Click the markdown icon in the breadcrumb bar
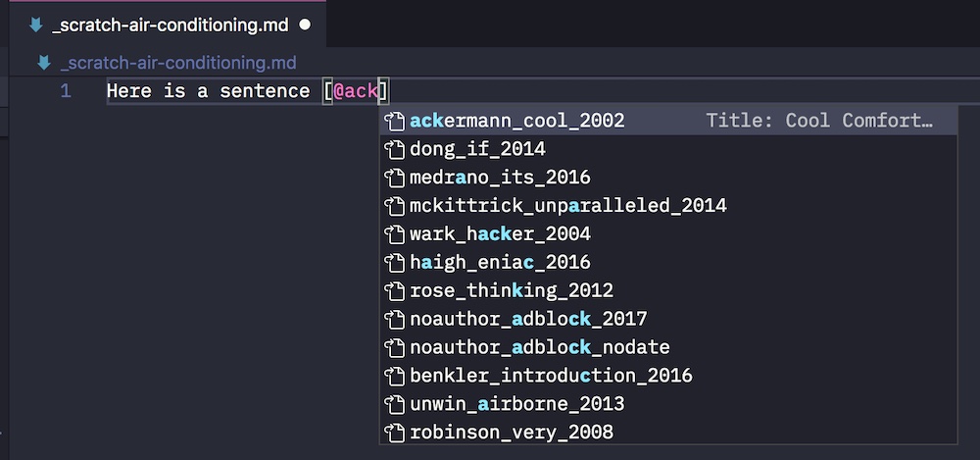Image resolution: width=980 pixels, height=460 pixels. 44,63
